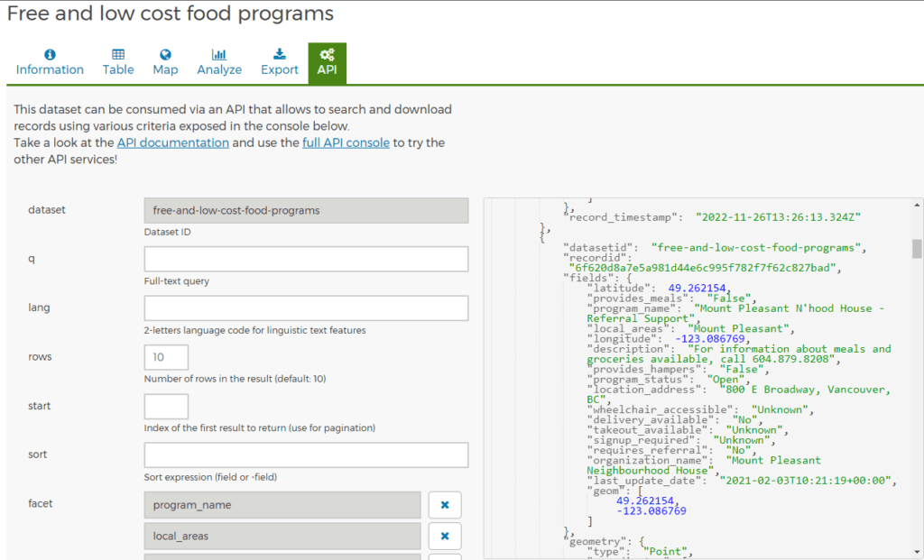Click the local_areas facet field

[x=282, y=536]
